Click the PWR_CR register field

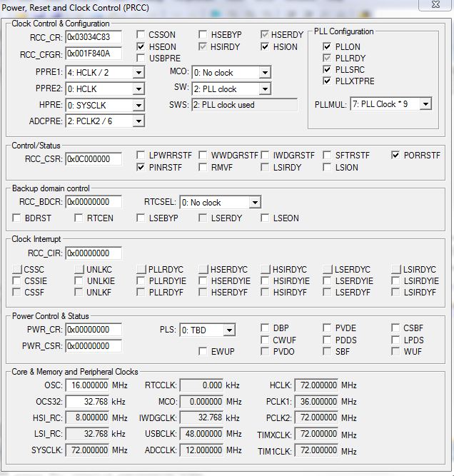(x=94, y=330)
